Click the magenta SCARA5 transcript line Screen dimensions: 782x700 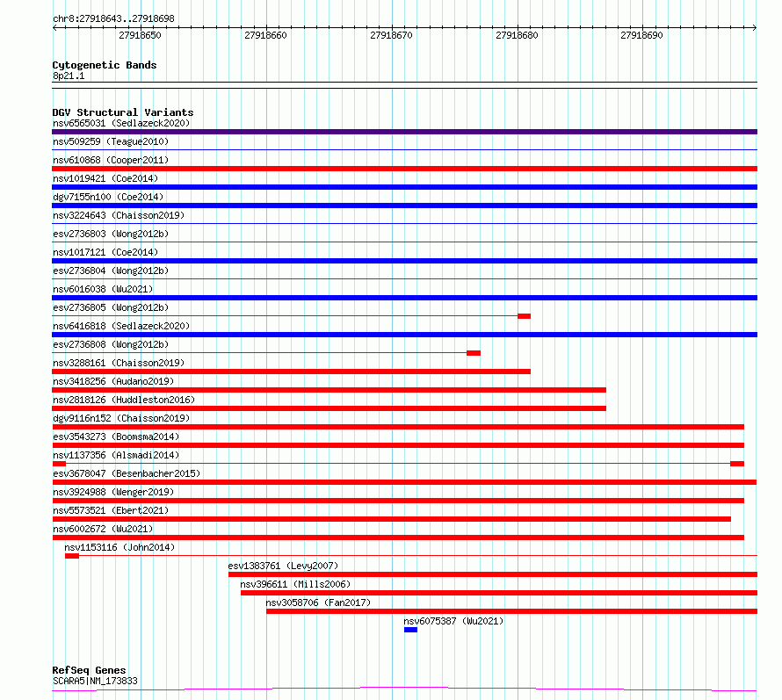click(404, 689)
